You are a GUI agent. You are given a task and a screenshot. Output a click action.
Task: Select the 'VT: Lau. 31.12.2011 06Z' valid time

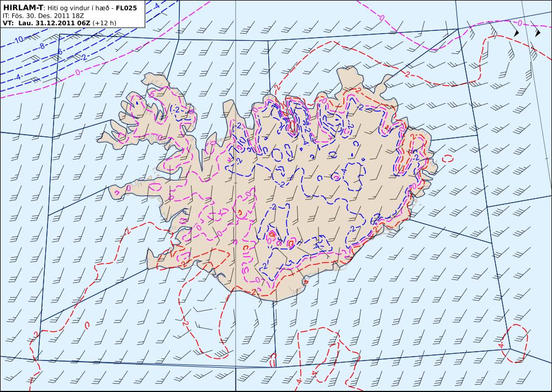coord(46,23)
